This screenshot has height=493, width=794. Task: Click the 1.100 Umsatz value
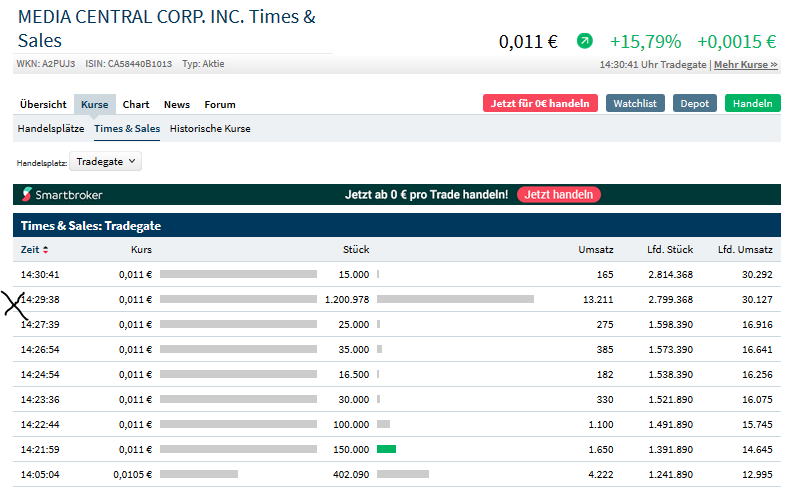coord(601,425)
